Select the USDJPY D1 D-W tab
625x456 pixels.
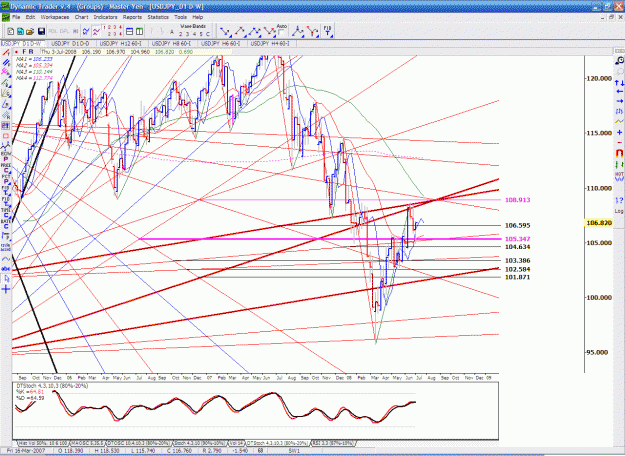coord(24,43)
